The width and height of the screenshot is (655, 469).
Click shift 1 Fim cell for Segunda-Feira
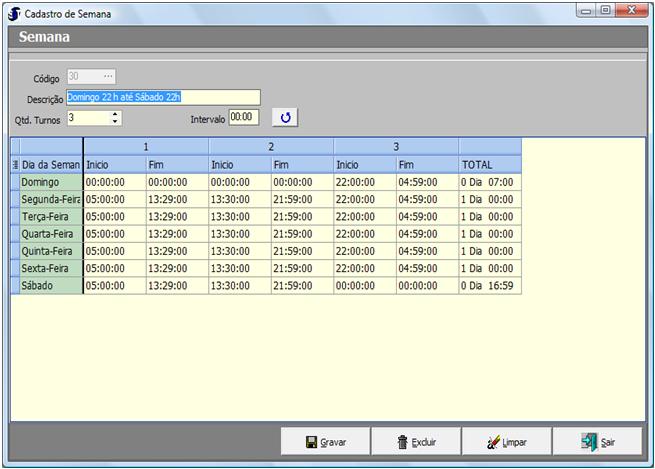(x=177, y=200)
